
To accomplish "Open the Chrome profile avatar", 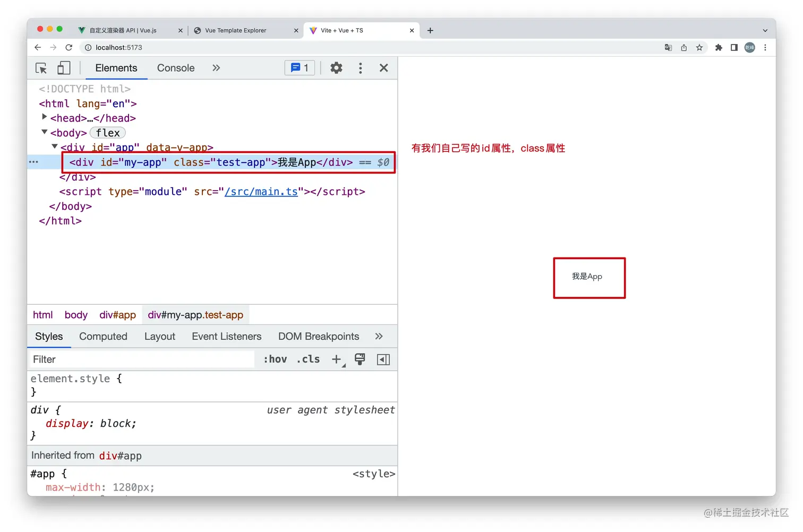I will coord(750,47).
